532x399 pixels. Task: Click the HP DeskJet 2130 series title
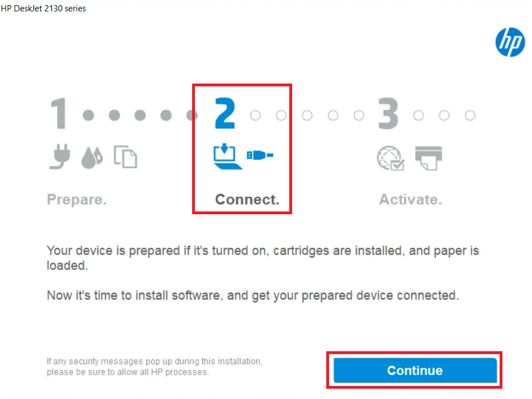tap(43, 9)
